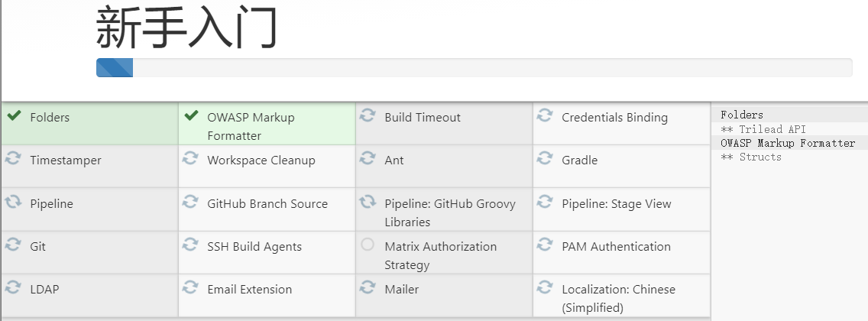
Task: Click the 新手入门 heading
Action: pyautogui.click(x=186, y=27)
